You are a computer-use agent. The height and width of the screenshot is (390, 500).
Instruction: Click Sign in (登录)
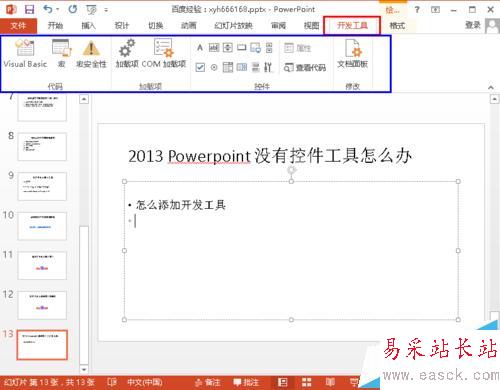tap(473, 25)
